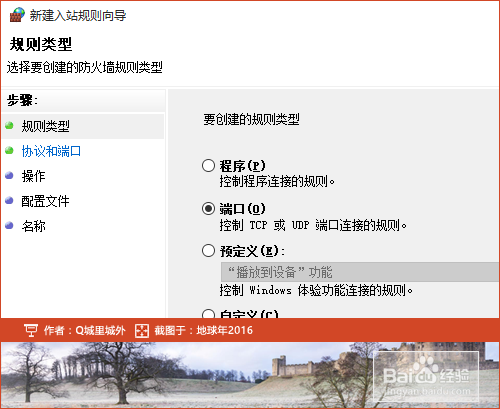Image resolution: width=500 pixels, height=409 pixels.
Task: Go to the 协议和端口 step
Action: pos(51,151)
